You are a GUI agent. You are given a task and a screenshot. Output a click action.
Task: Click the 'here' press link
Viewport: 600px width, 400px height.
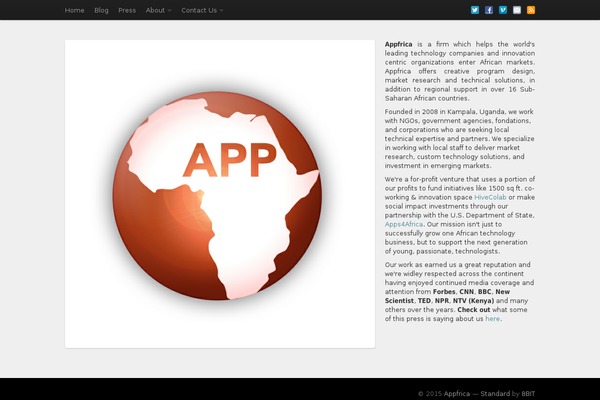pos(492,319)
